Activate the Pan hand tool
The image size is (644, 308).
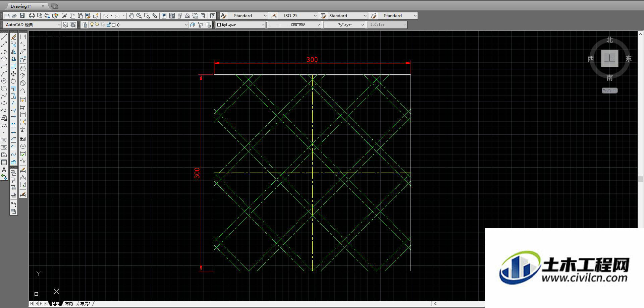[x=131, y=16]
